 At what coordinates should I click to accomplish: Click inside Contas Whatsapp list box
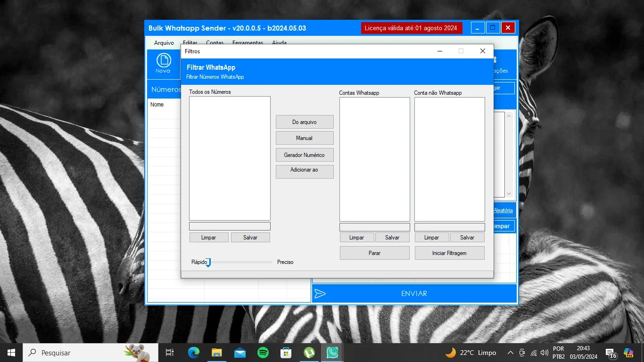[375, 159]
